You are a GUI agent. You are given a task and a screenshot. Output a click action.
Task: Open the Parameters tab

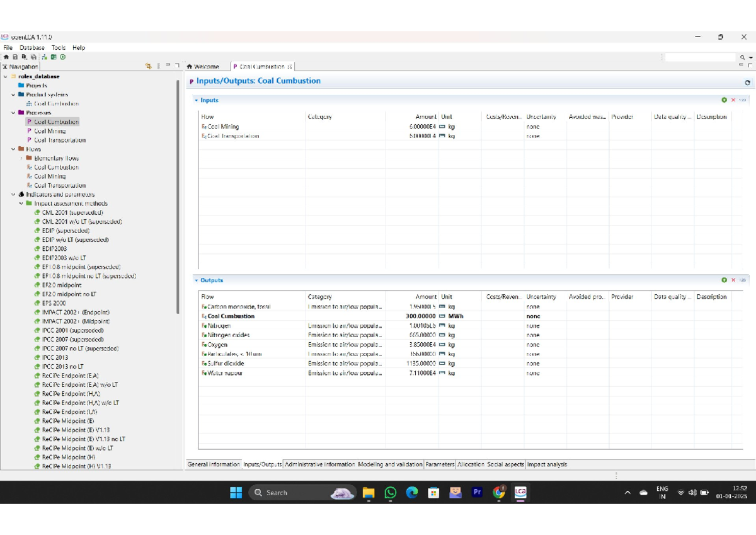(440, 464)
